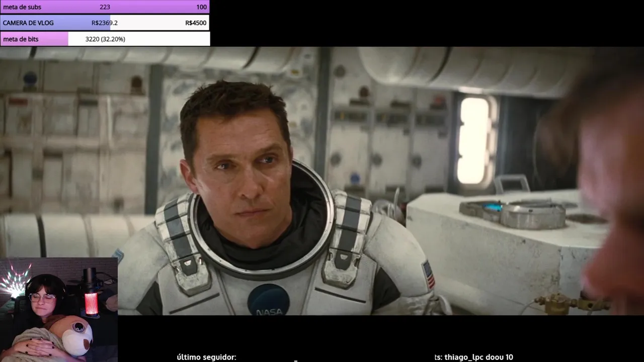Click the R$2369.2 current amount
The width and height of the screenshot is (644, 362).
point(105,23)
